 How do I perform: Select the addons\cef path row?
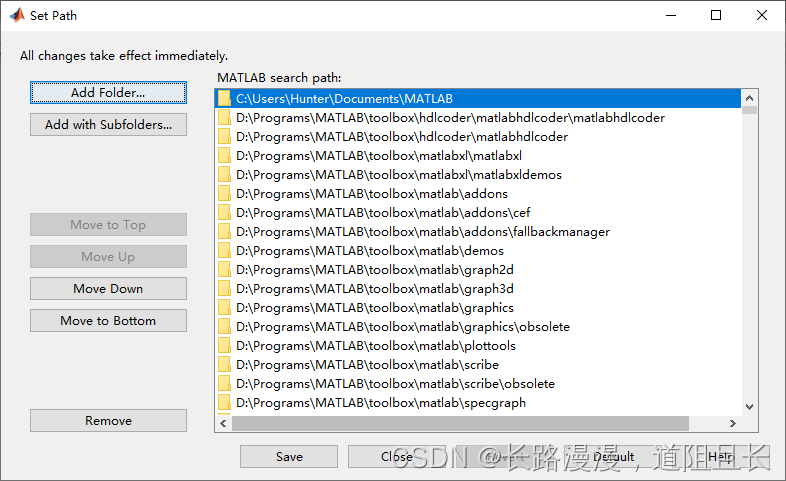[478, 213]
